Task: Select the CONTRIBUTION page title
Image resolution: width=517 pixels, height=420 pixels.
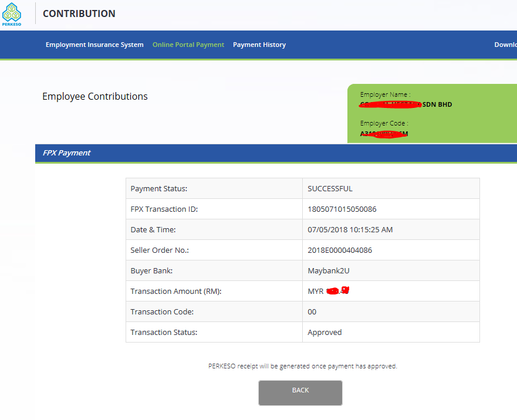Action: pyautogui.click(x=79, y=13)
